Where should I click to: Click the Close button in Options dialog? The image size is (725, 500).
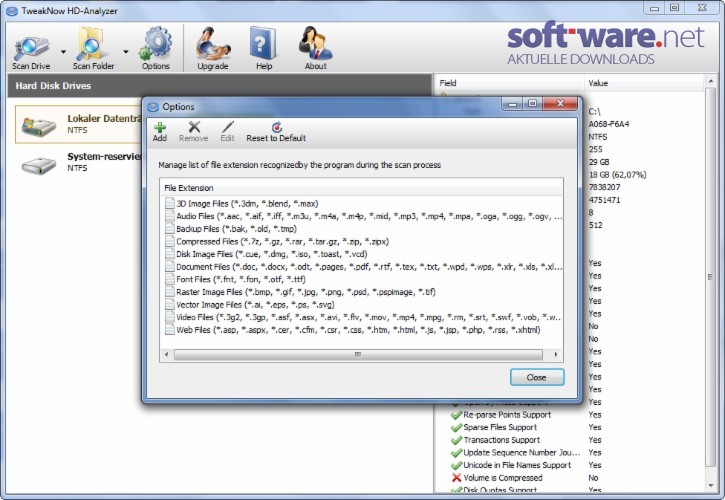[537, 377]
